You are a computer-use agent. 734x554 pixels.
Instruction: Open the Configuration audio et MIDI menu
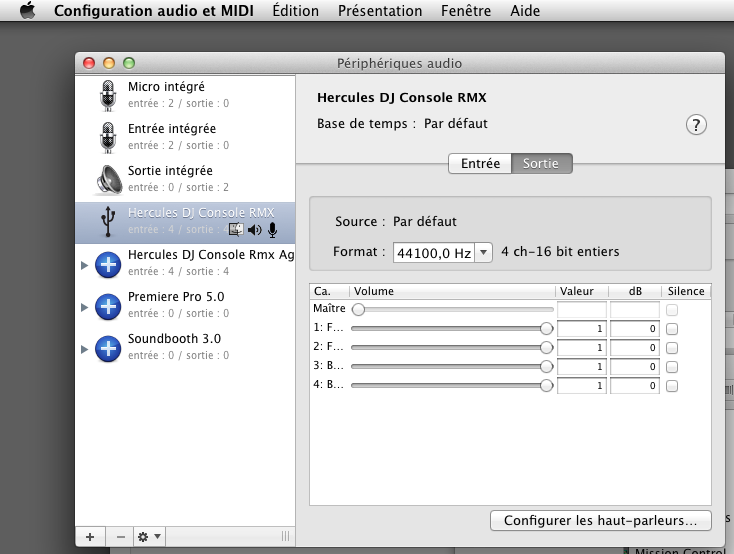154,10
